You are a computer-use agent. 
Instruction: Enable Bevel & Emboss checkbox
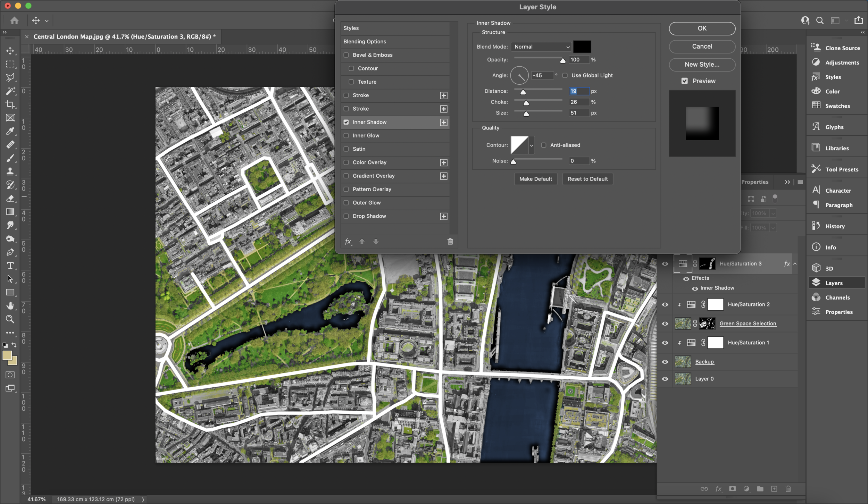pyautogui.click(x=346, y=55)
